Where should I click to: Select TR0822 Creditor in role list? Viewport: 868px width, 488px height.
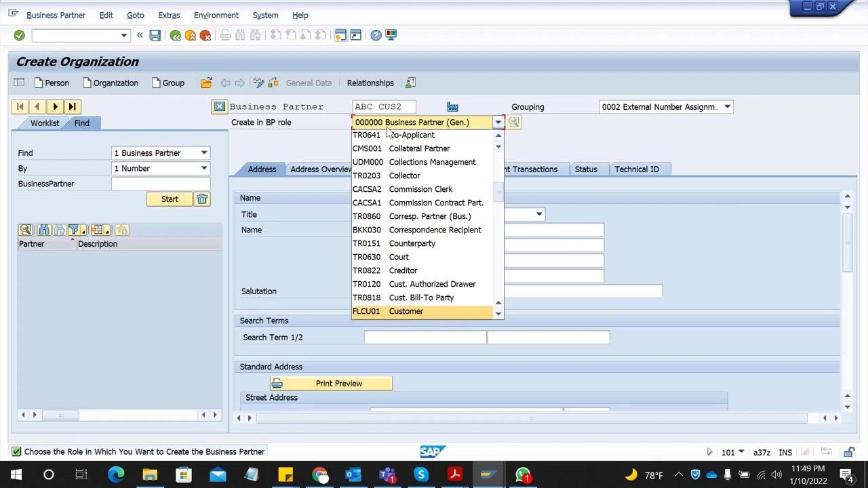click(422, 270)
